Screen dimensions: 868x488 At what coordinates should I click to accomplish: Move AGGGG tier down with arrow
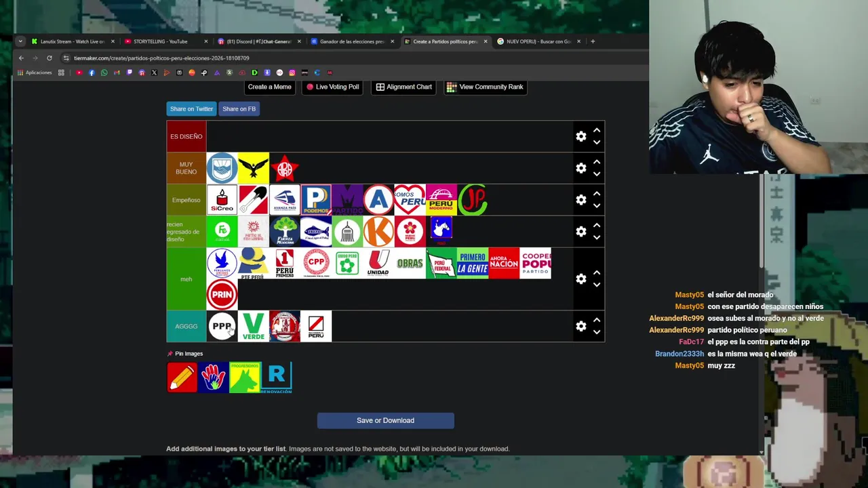(597, 332)
